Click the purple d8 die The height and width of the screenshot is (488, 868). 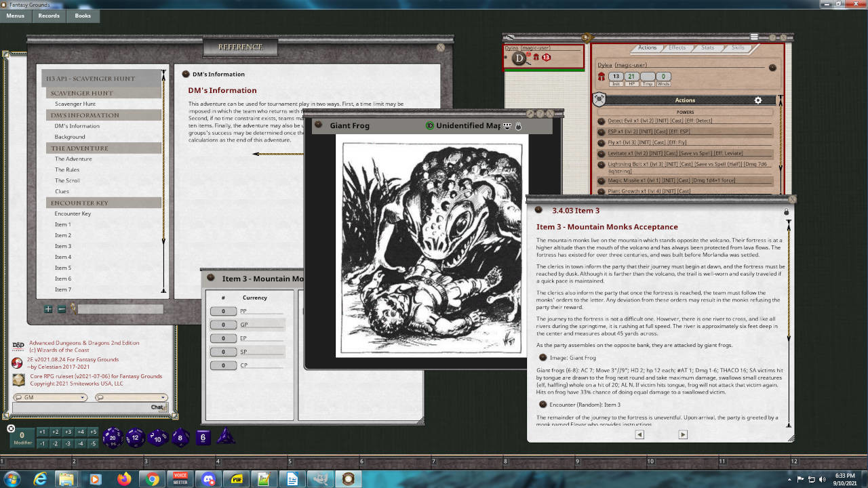point(180,438)
